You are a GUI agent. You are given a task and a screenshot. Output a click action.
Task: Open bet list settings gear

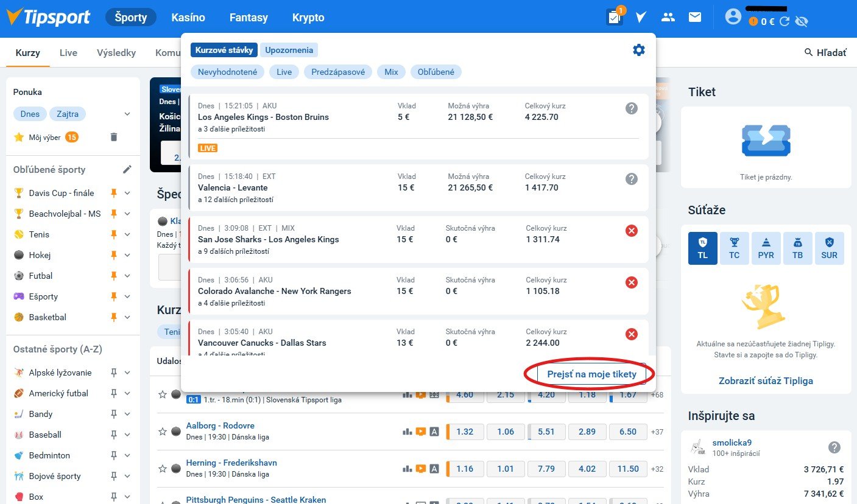[x=638, y=50]
